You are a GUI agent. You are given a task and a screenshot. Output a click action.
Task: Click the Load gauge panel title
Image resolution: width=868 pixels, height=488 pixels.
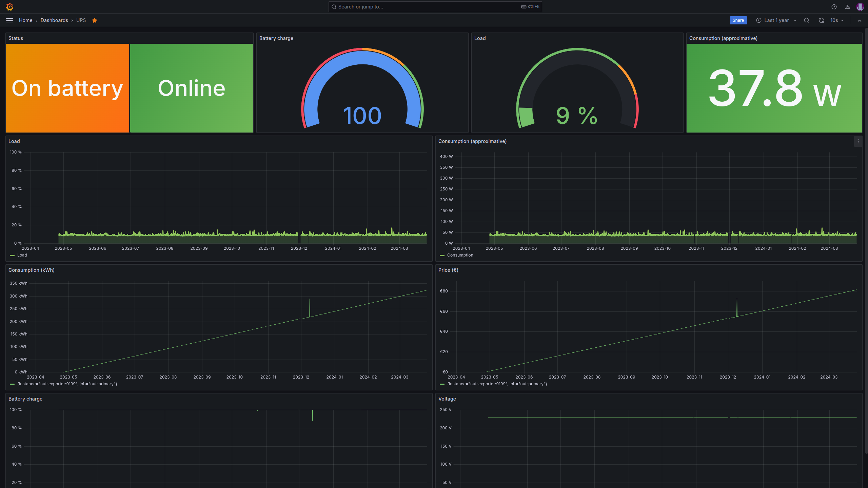click(480, 38)
